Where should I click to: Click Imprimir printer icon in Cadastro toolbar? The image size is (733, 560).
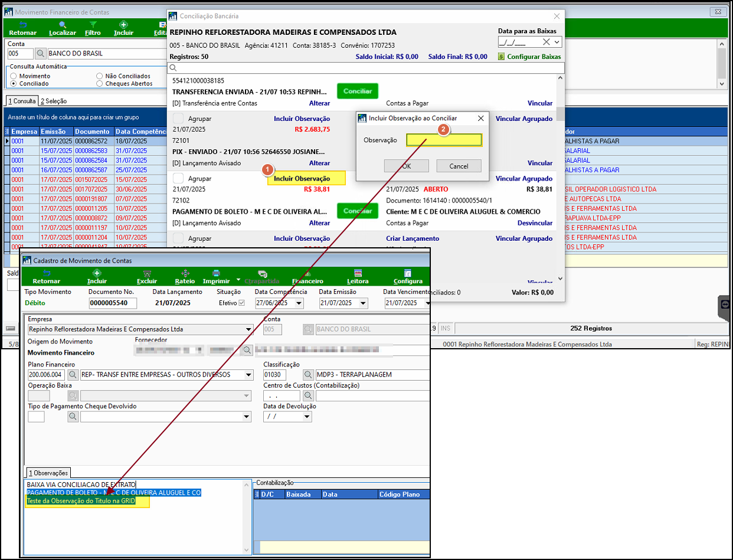[217, 273]
